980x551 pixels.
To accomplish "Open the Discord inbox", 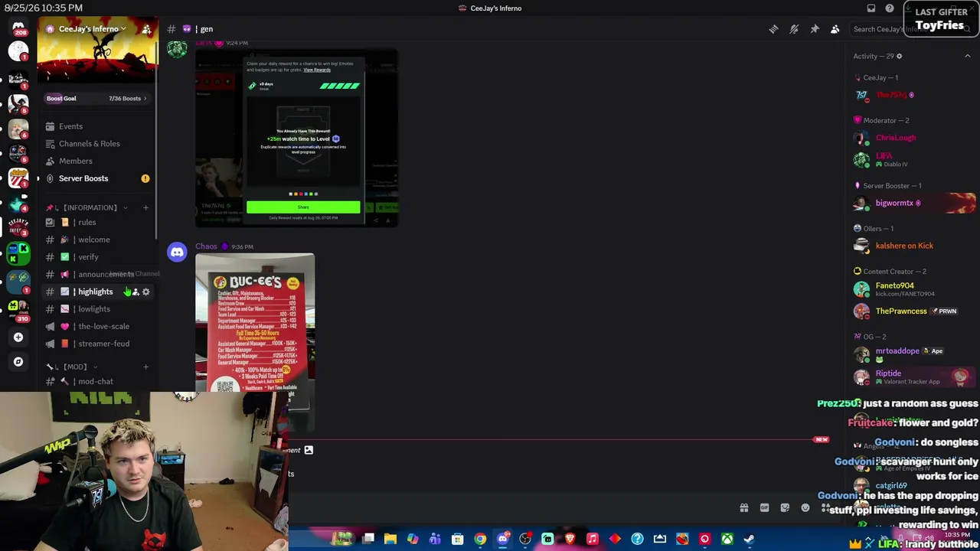I will coord(871,8).
